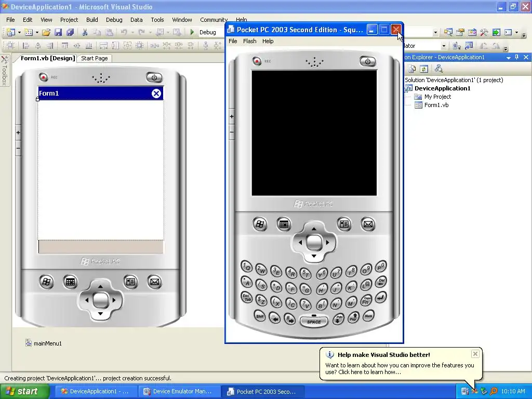The width and height of the screenshot is (532, 399).
Task: Click the emulator's Esc Tab key
Action: (x=247, y=298)
